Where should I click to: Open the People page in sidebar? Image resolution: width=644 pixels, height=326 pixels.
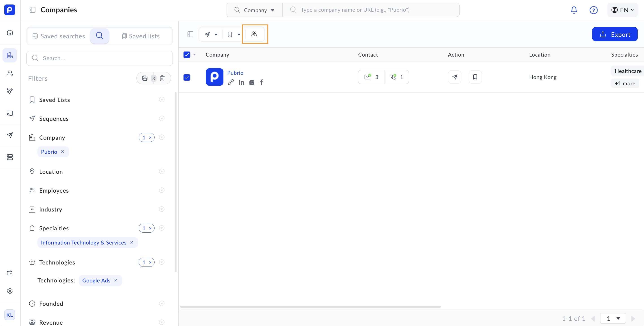[x=10, y=73]
